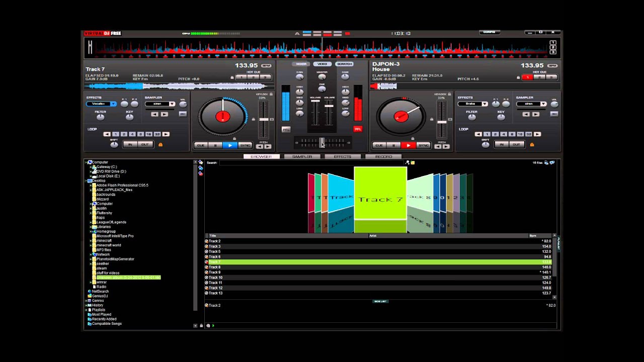This screenshot has width=644, height=362.
Task: Click the left deck pitch slider handle
Action: click(263, 120)
